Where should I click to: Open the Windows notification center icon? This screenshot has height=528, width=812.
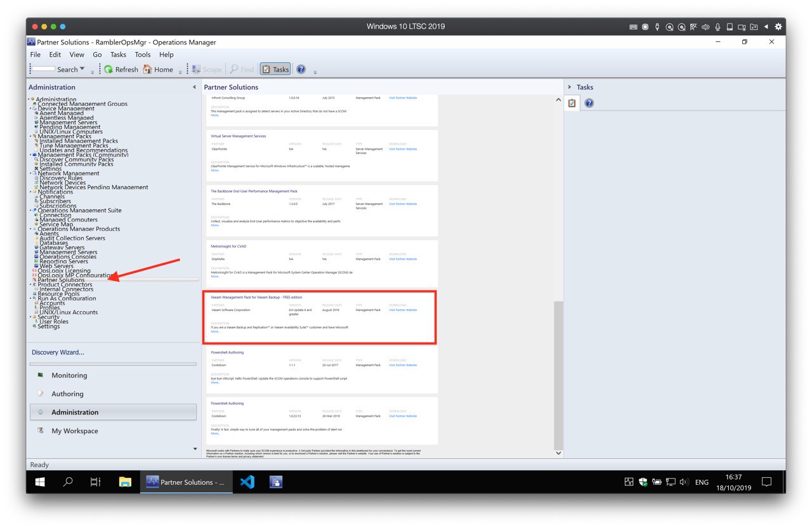coord(766,482)
